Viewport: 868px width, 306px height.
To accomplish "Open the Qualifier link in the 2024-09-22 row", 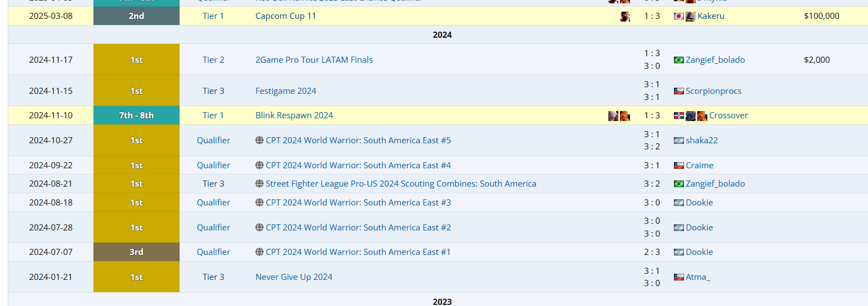I will [x=214, y=165].
